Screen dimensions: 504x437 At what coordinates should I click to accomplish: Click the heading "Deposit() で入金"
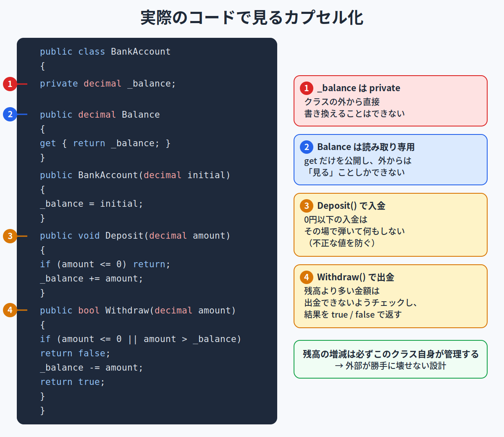351,206
